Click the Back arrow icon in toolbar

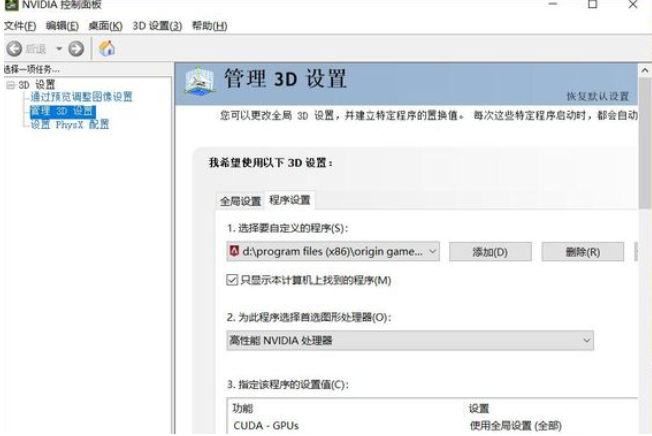(x=14, y=49)
